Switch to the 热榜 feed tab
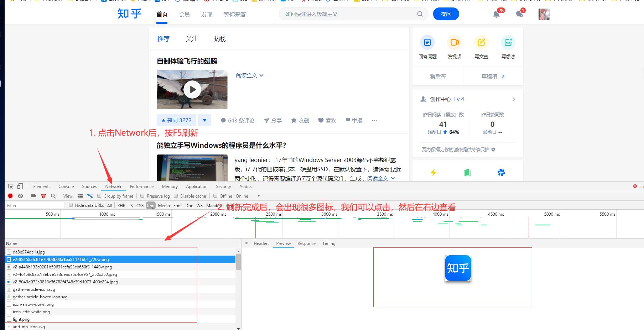644x330 pixels. coord(220,38)
